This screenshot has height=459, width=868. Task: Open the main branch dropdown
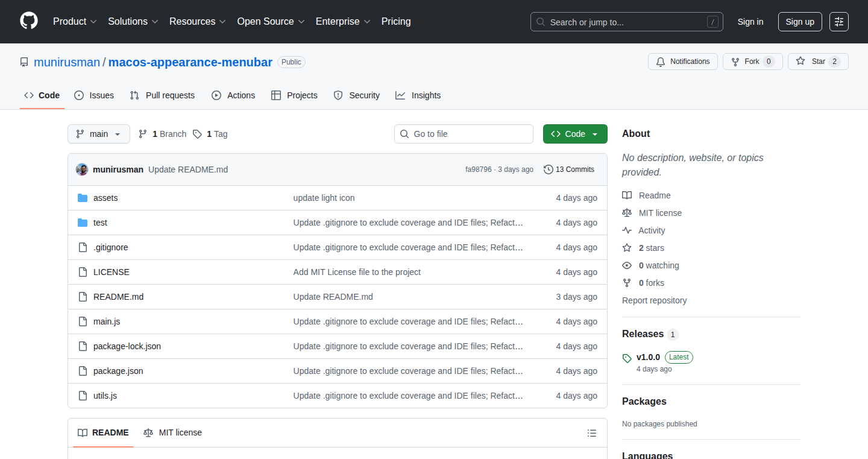pyautogui.click(x=99, y=134)
